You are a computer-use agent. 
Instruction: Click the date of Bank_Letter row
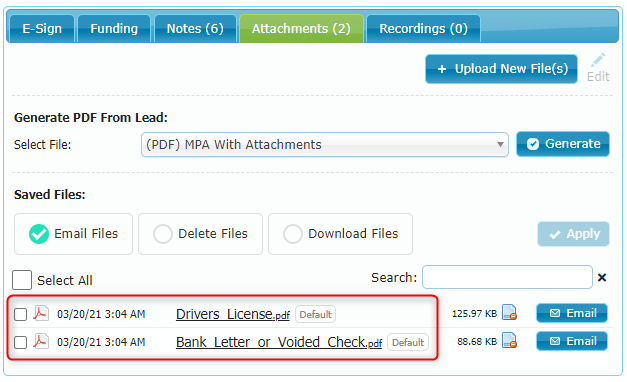(x=101, y=342)
